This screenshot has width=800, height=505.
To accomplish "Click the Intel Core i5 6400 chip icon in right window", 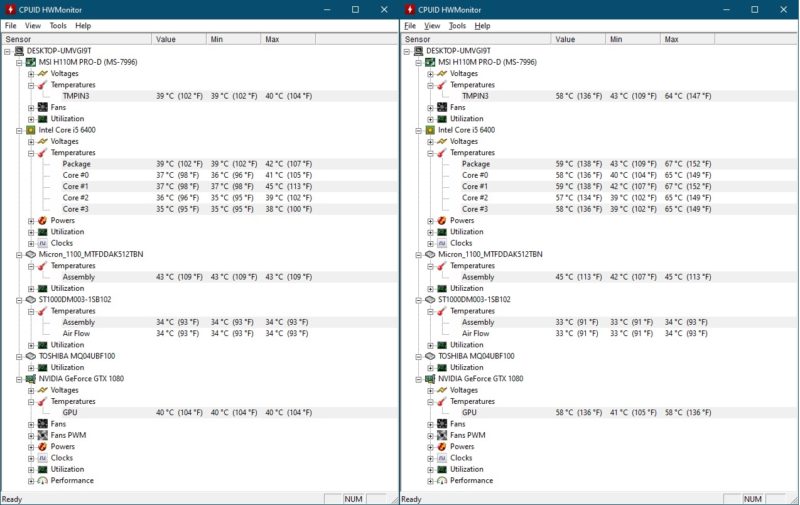I will click(430, 130).
